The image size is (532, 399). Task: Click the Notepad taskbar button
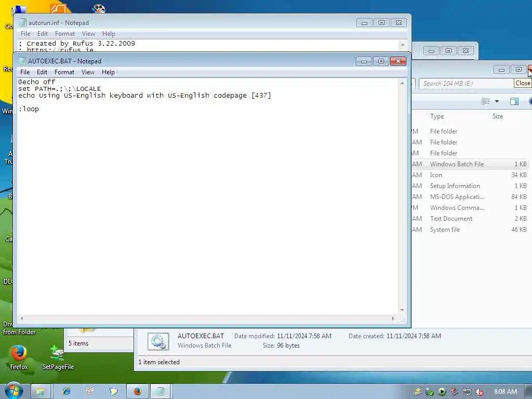point(161,391)
